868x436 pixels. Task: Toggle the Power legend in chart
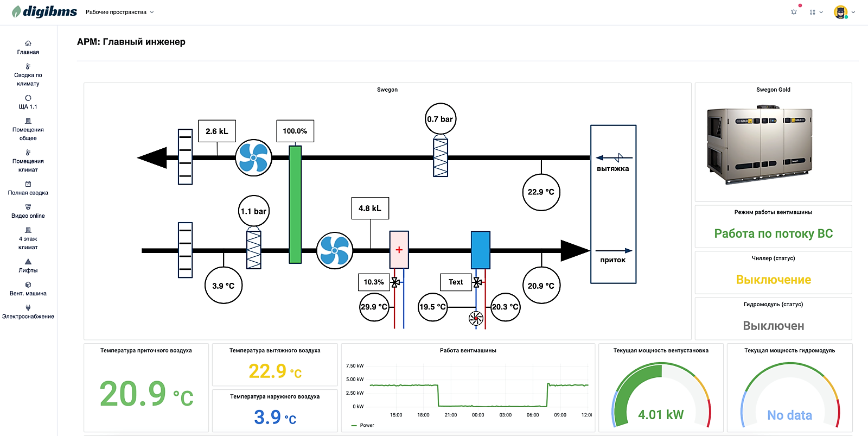363,425
